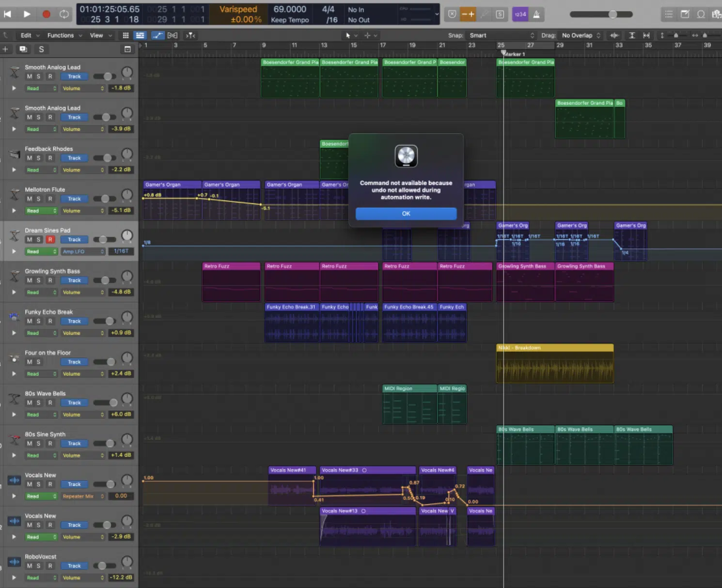Screen dimensions: 722x588
Task: Open Read automation mode on Funky Echo Break
Action: pyautogui.click(x=41, y=333)
